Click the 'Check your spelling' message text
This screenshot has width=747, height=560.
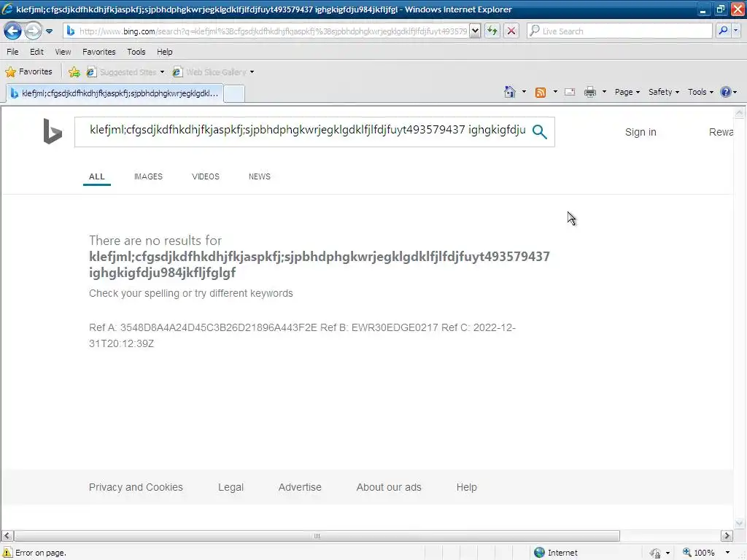pos(190,293)
